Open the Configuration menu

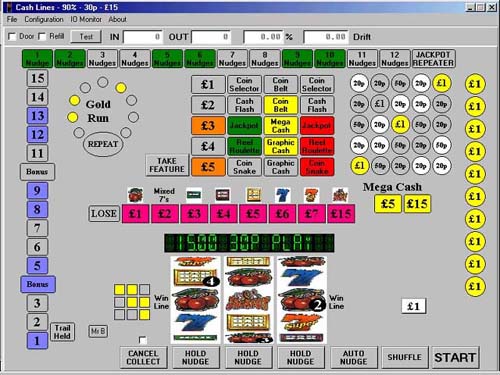44,19
